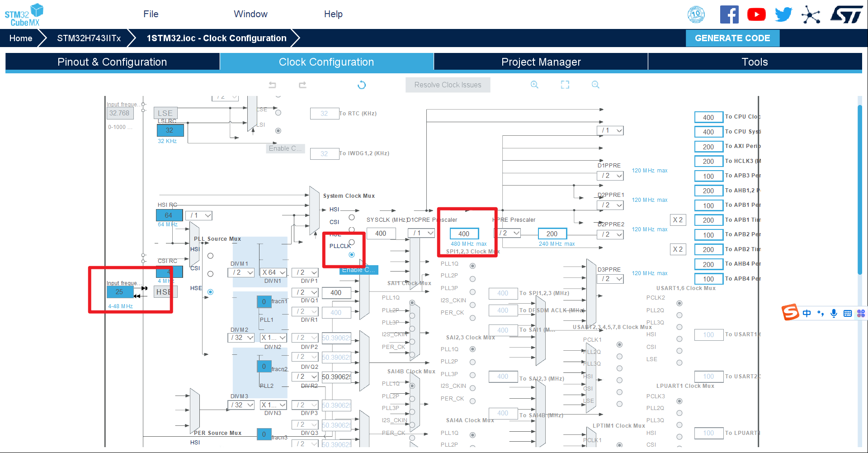Open the Twitter icon link

pos(783,14)
